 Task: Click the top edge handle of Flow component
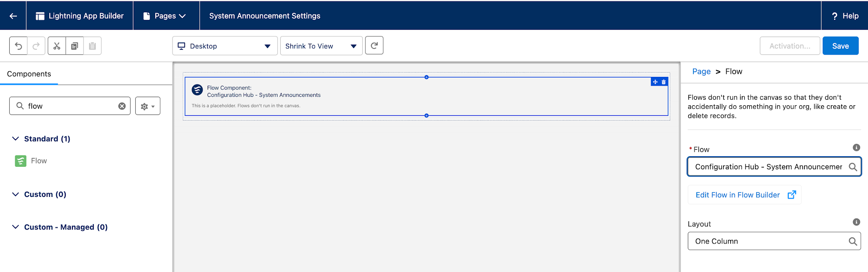tap(426, 77)
